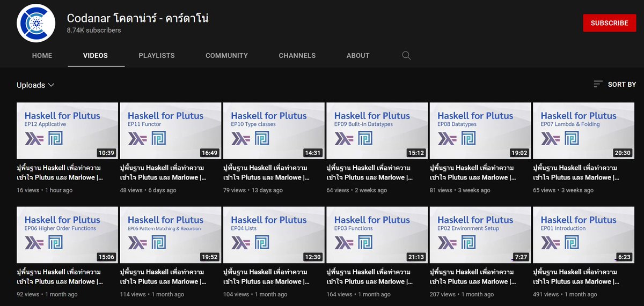The height and width of the screenshot is (306, 644).
Task: Click the title of the 104-views video
Action: pos(266,277)
